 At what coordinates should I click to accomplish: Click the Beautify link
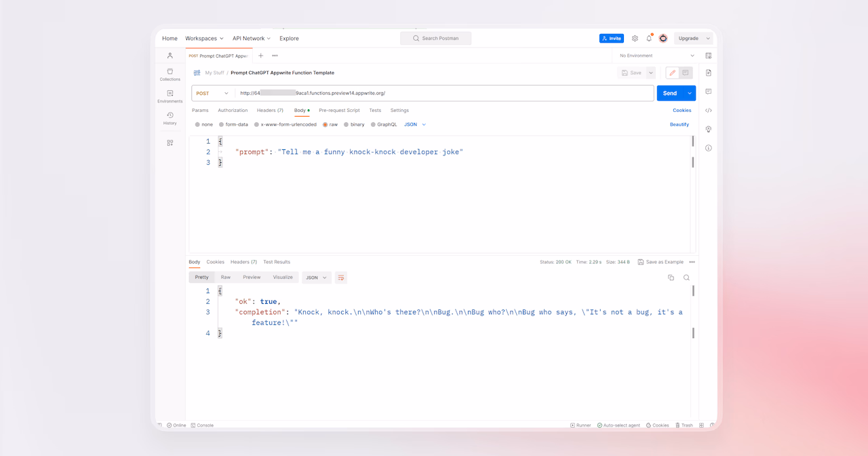(679, 125)
